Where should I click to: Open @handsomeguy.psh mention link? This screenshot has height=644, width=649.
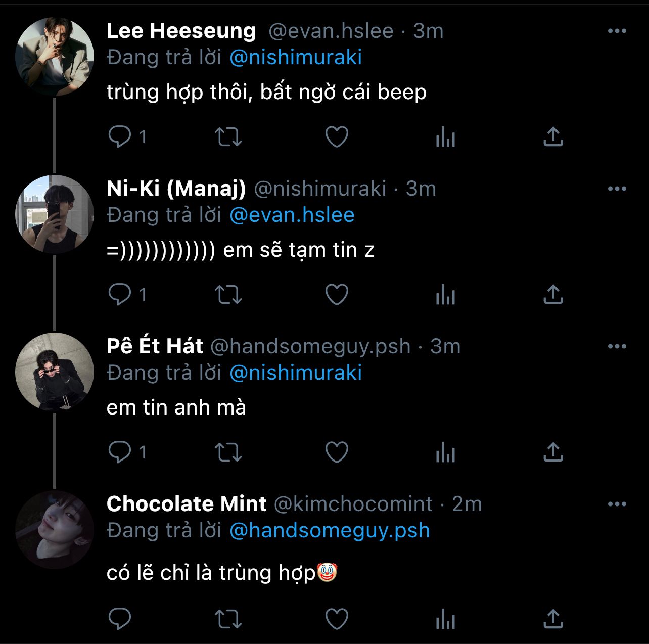coord(329,530)
